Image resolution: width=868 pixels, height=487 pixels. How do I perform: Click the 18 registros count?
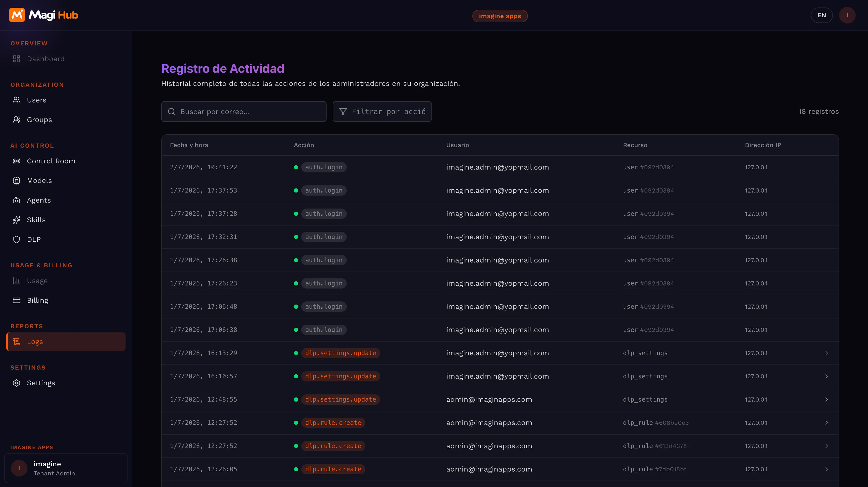(818, 111)
